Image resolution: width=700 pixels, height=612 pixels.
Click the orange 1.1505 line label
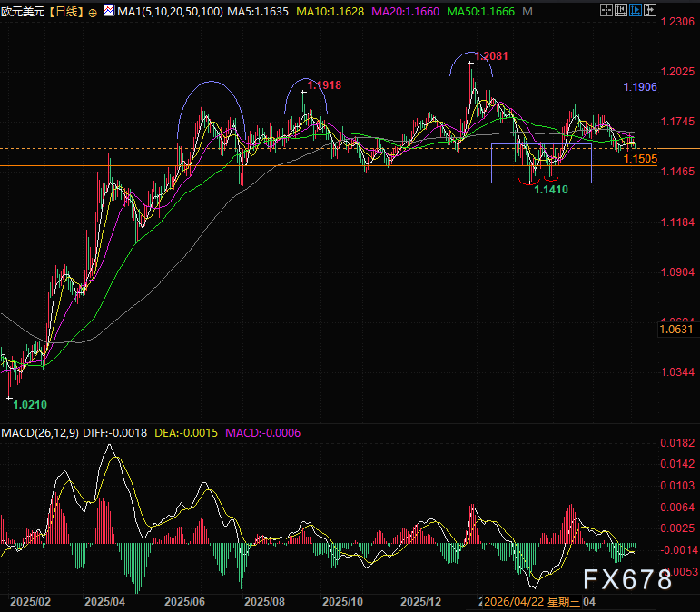pyautogui.click(x=640, y=159)
